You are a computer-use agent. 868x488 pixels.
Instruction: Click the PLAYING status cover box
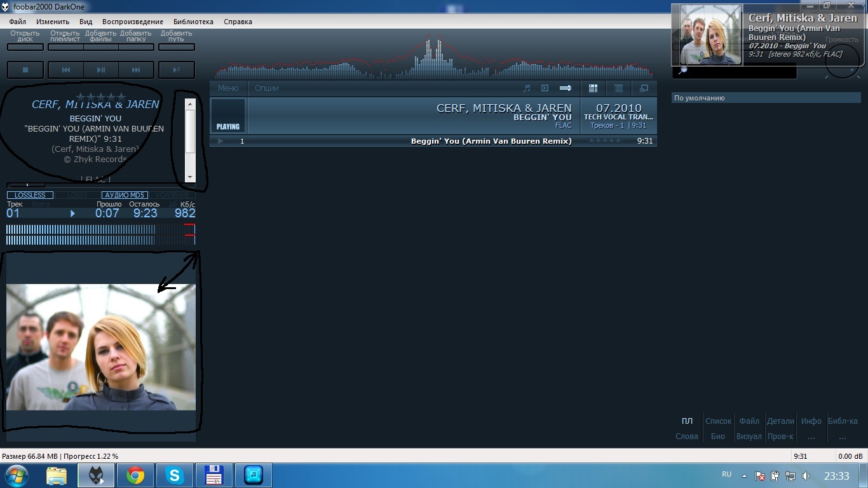228,116
